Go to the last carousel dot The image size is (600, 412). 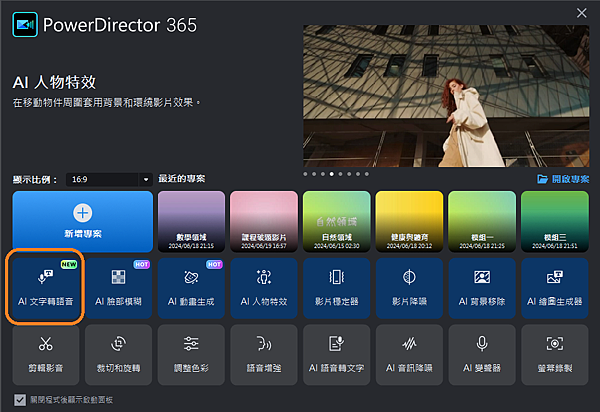coord(367,174)
